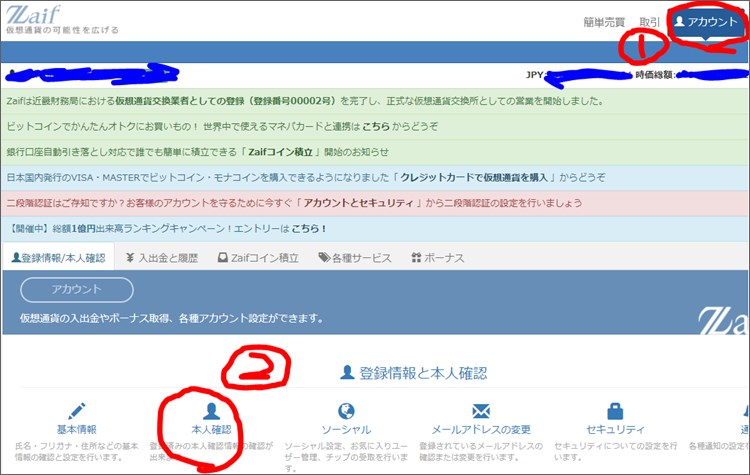
Task: Click the person icon in アカウント button
Action: pyautogui.click(x=679, y=21)
